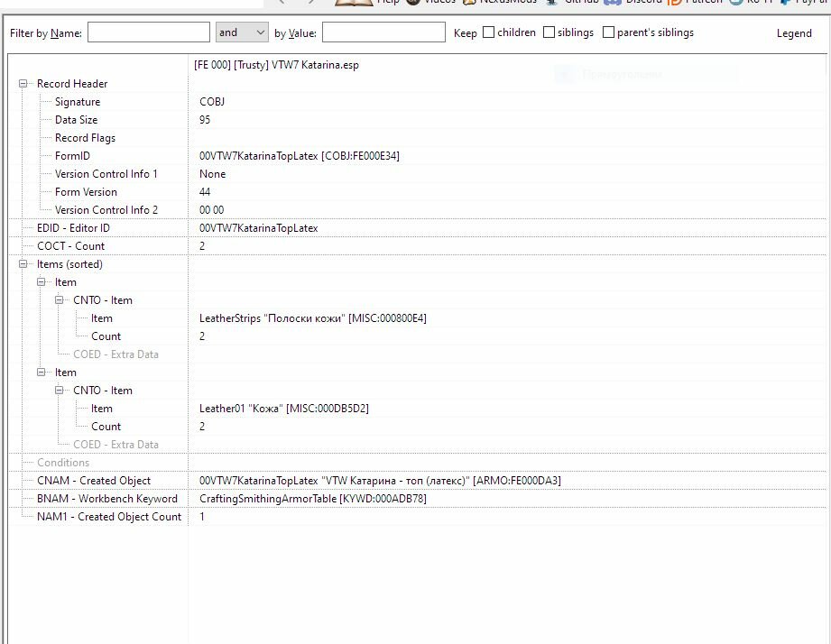The width and height of the screenshot is (831, 644).
Task: Collapse the Record Header node
Action: (x=23, y=84)
